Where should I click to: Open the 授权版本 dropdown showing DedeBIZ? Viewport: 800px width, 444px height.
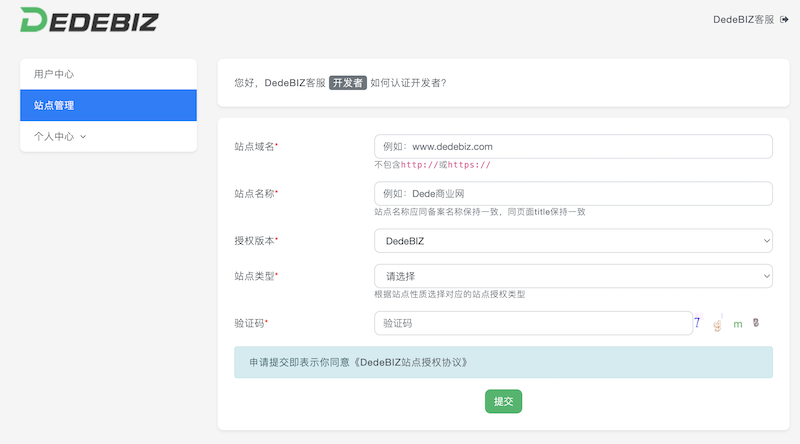click(x=573, y=240)
